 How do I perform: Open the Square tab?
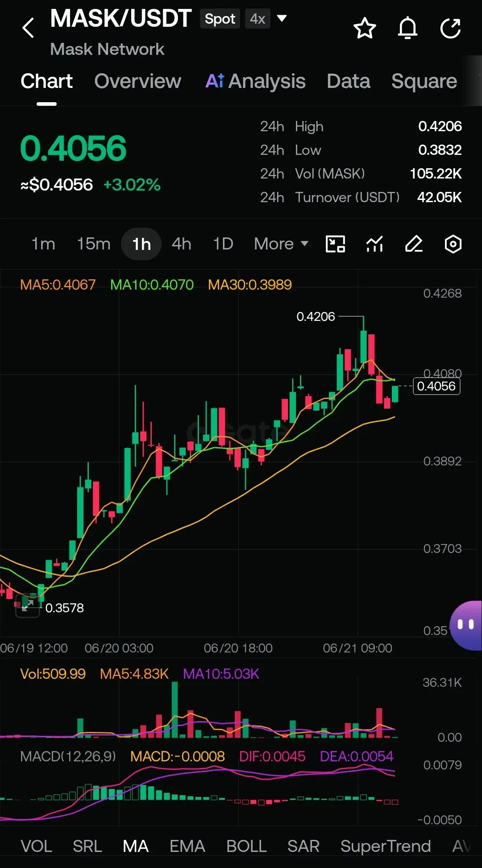point(424,81)
